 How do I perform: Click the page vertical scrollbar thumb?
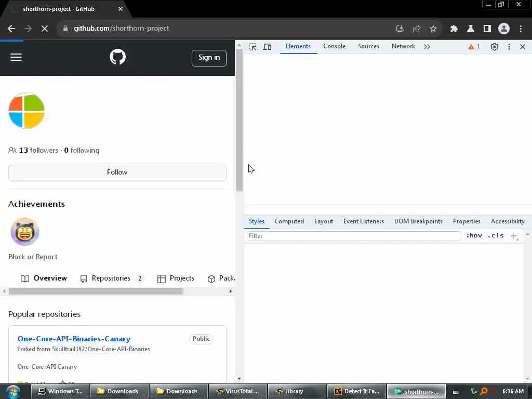(239, 121)
